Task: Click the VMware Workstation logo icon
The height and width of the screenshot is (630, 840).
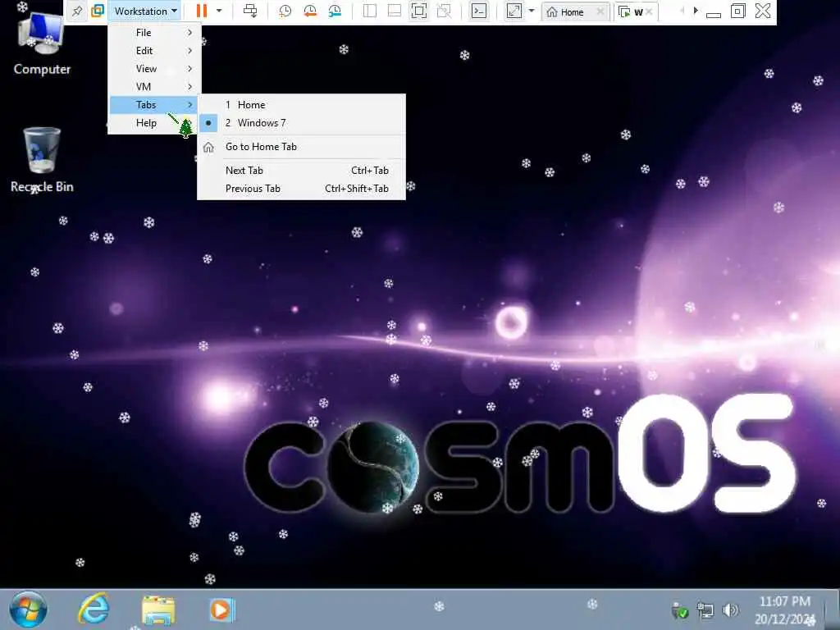Action: click(x=98, y=11)
